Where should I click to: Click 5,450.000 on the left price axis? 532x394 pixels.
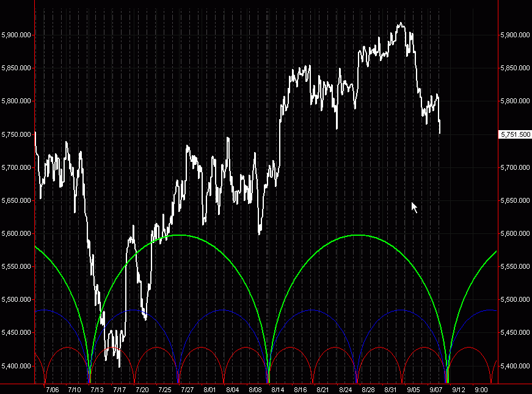click(16, 332)
